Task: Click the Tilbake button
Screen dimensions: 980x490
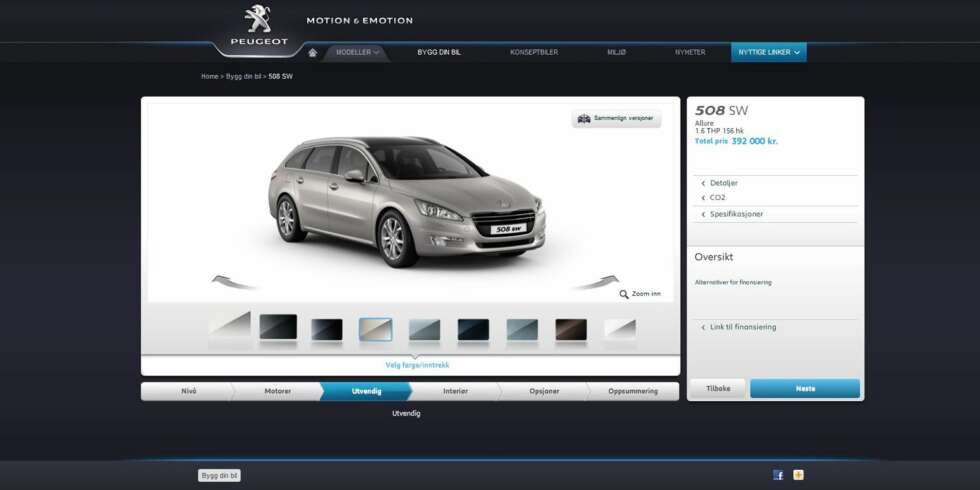Action: point(718,388)
